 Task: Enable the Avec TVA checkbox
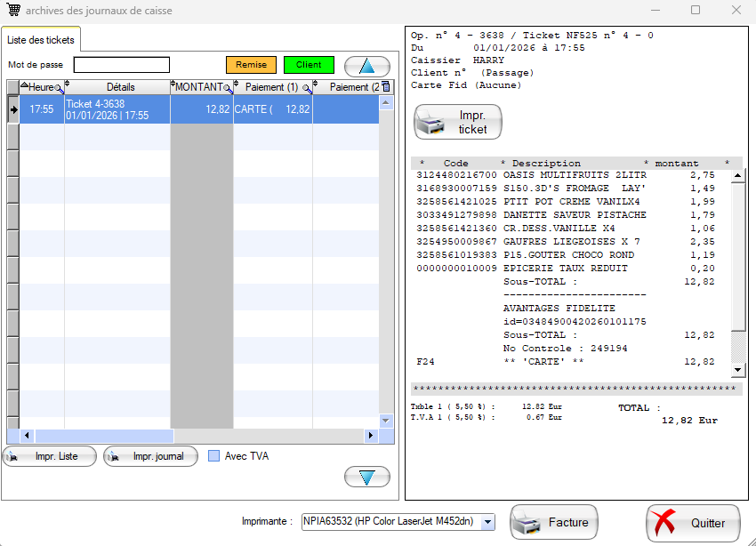[213, 455]
